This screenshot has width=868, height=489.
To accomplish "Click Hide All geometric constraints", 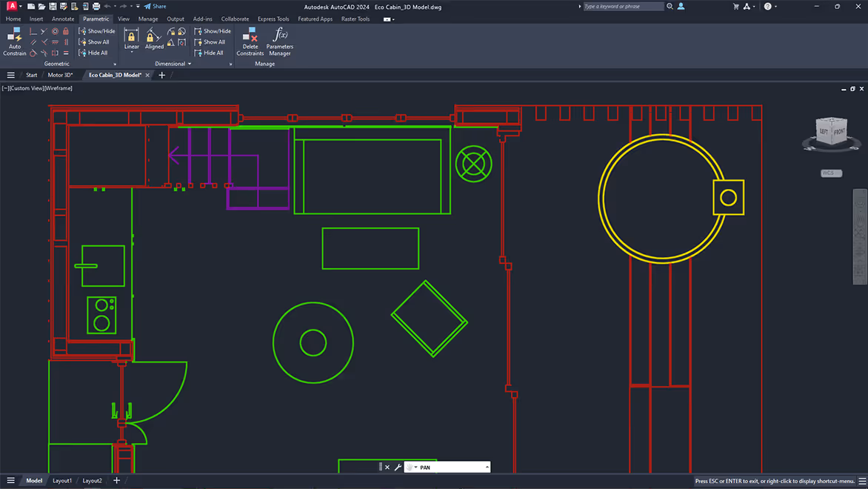I will [93, 53].
